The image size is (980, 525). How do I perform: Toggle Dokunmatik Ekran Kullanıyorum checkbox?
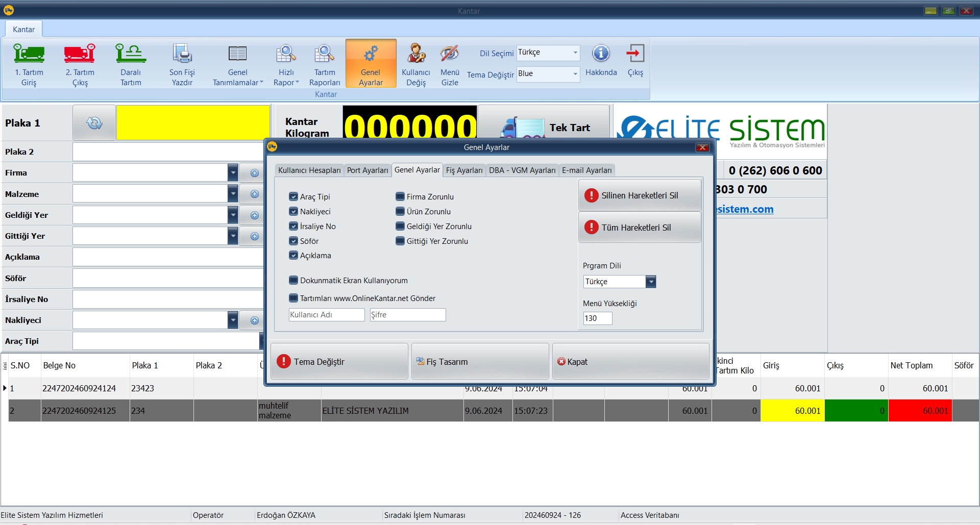(x=293, y=280)
